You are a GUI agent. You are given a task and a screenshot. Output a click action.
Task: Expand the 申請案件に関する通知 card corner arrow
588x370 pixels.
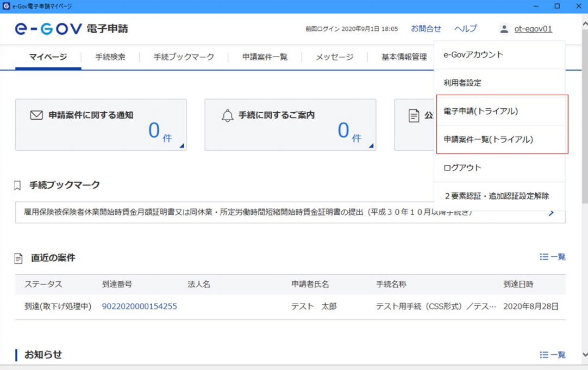182,146
